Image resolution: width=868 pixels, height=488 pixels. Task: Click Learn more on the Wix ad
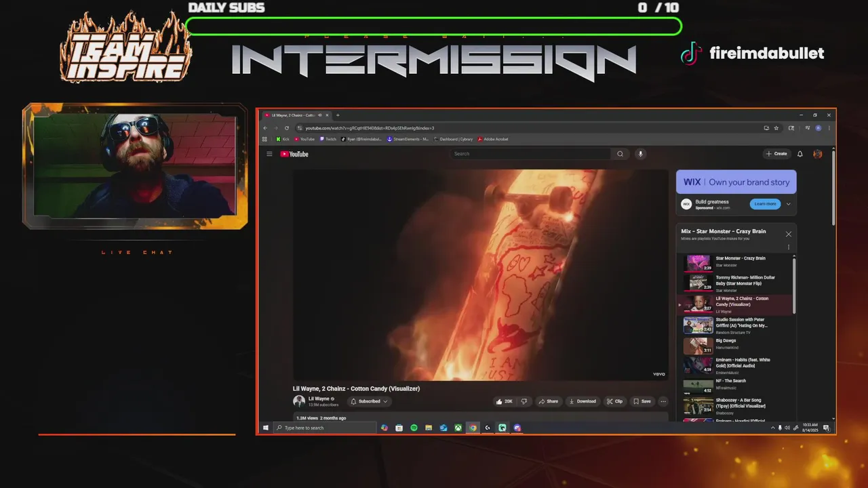pyautogui.click(x=765, y=204)
